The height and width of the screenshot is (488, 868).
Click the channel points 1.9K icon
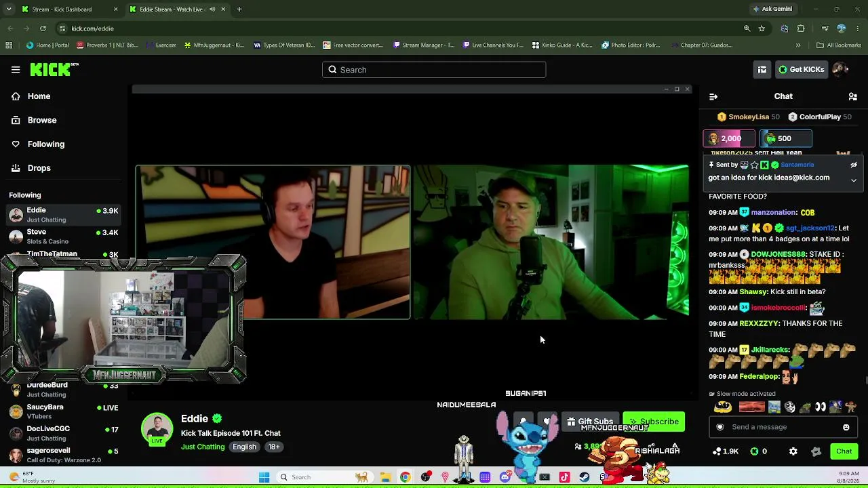coord(725,451)
